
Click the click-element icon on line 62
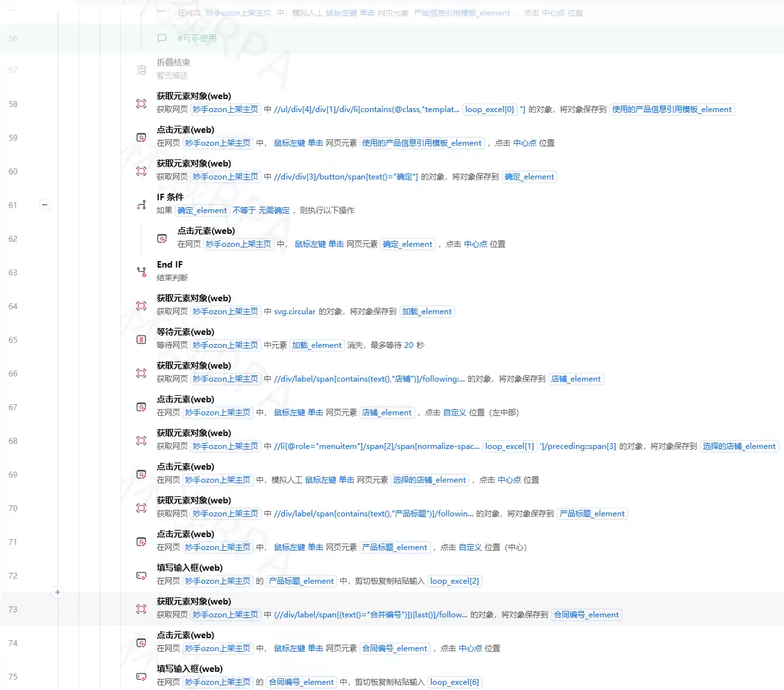(x=162, y=238)
